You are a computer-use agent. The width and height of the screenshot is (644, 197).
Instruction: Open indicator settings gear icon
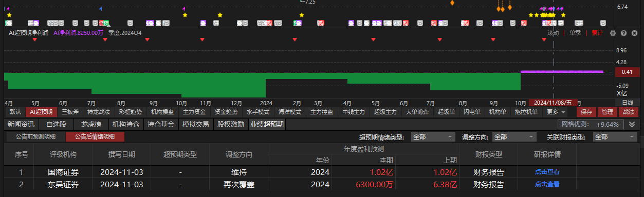tap(613, 33)
